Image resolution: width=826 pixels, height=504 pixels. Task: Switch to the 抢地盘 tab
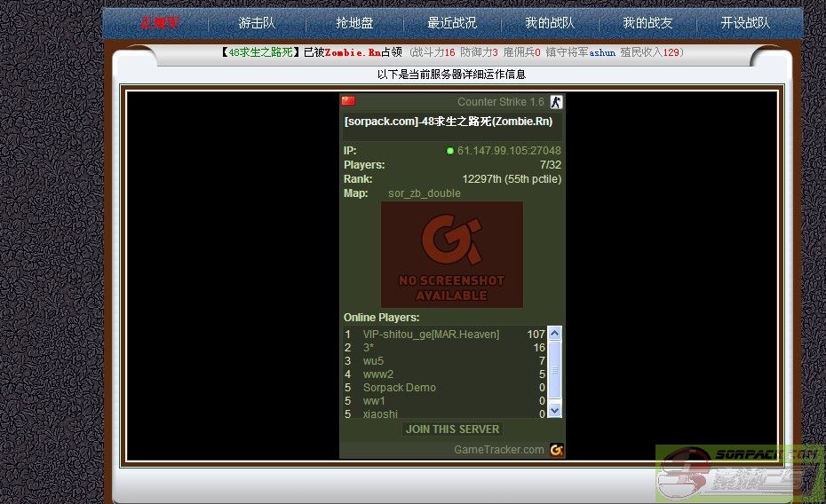(x=354, y=23)
